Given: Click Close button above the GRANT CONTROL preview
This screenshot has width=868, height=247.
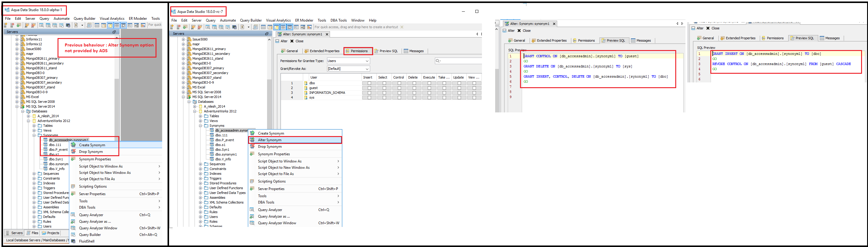Looking at the screenshot, I should coord(524,31).
